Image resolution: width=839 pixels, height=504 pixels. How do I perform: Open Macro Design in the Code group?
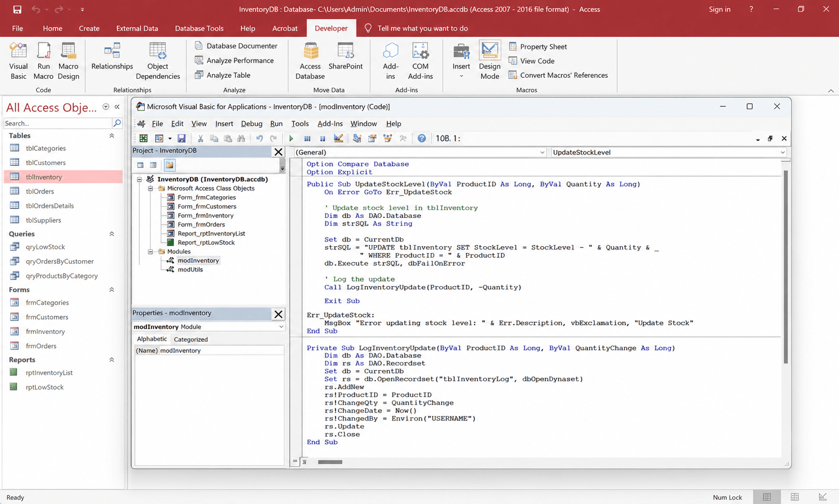pyautogui.click(x=68, y=61)
